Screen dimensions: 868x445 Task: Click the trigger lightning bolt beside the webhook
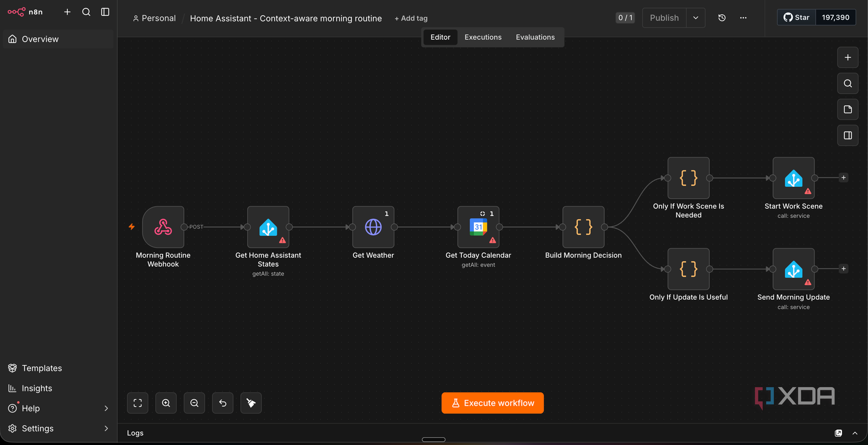(132, 227)
